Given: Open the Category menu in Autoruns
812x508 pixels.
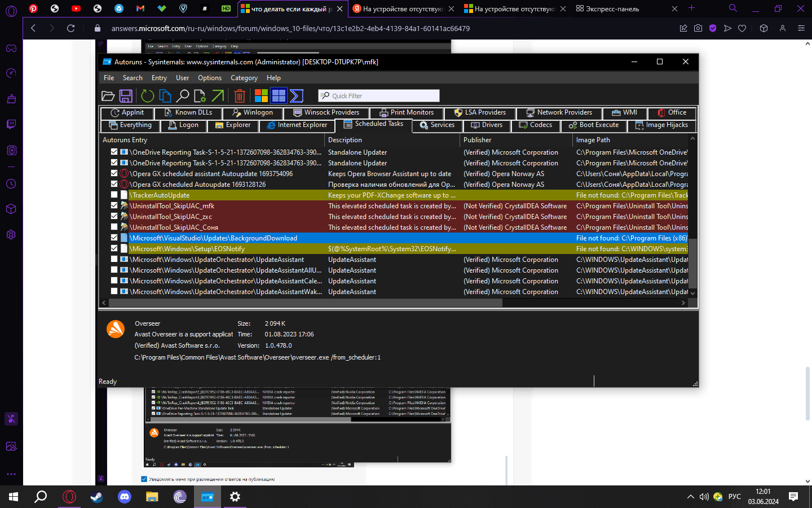Looking at the screenshot, I should (244, 78).
